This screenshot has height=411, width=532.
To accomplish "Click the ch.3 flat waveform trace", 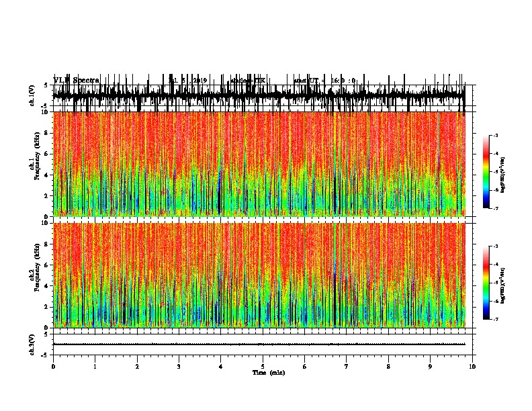I will tap(259, 345).
